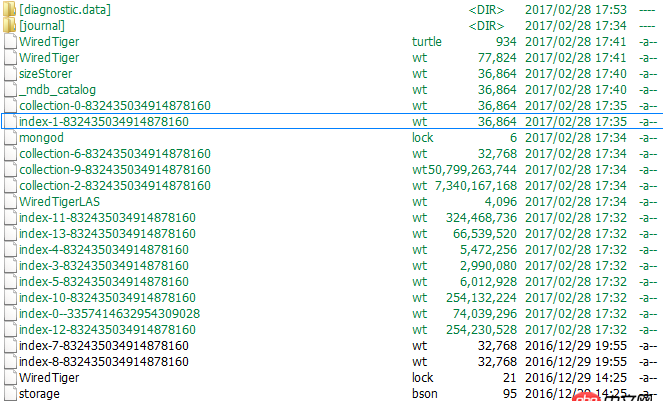The image size is (663, 401).
Task: Click file icon beside collection-9-83243503491487816​0
Action: coord(10,170)
